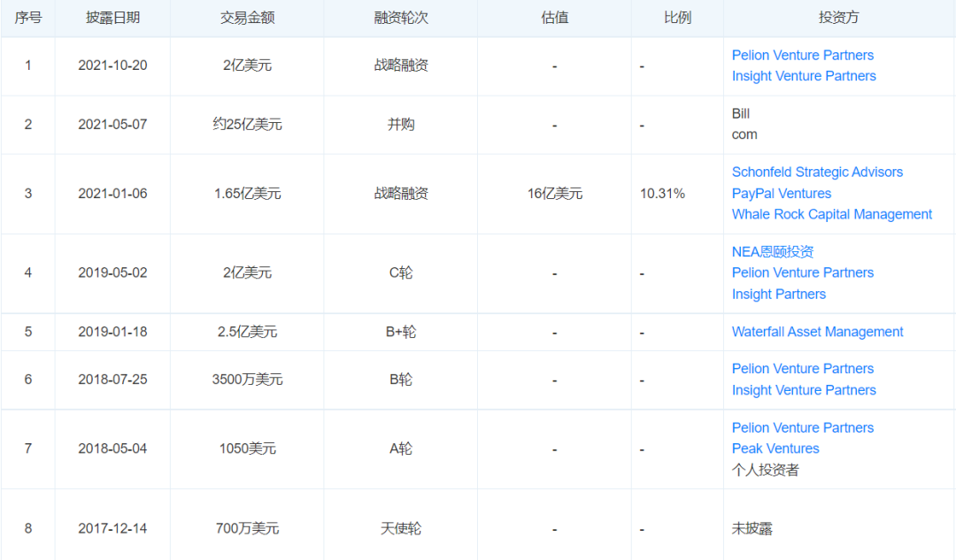Select investor text com in row 2

[744, 135]
